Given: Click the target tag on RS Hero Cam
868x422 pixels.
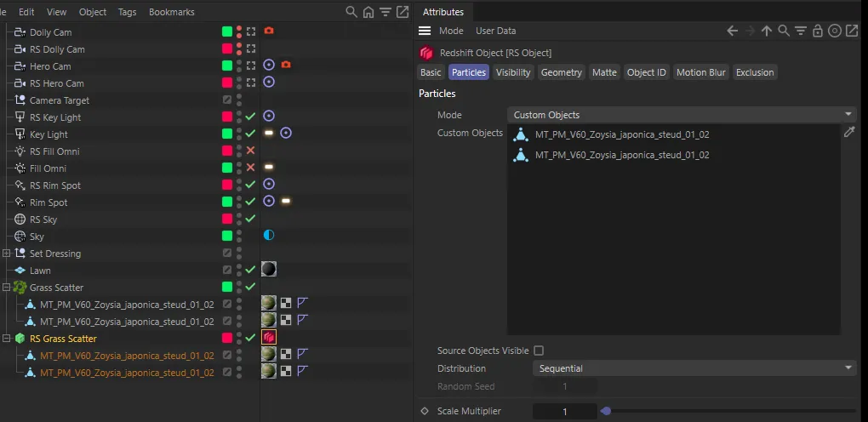Looking at the screenshot, I should coord(268,82).
